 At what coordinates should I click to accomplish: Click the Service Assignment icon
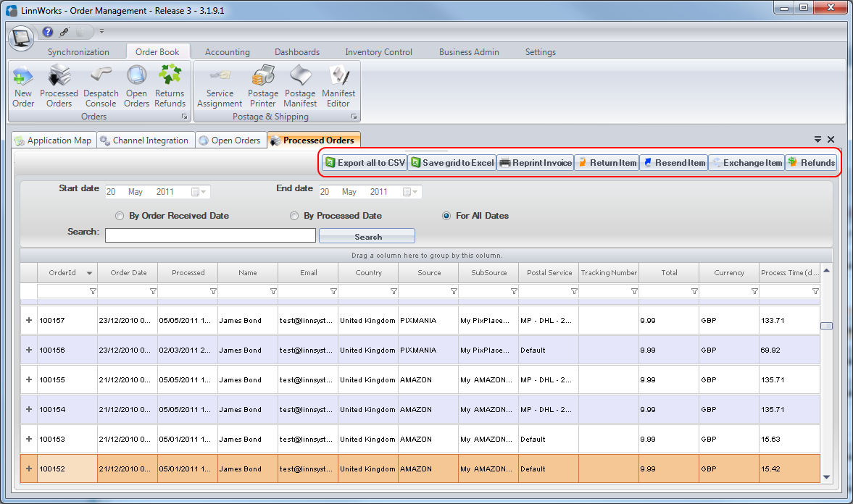[220, 85]
